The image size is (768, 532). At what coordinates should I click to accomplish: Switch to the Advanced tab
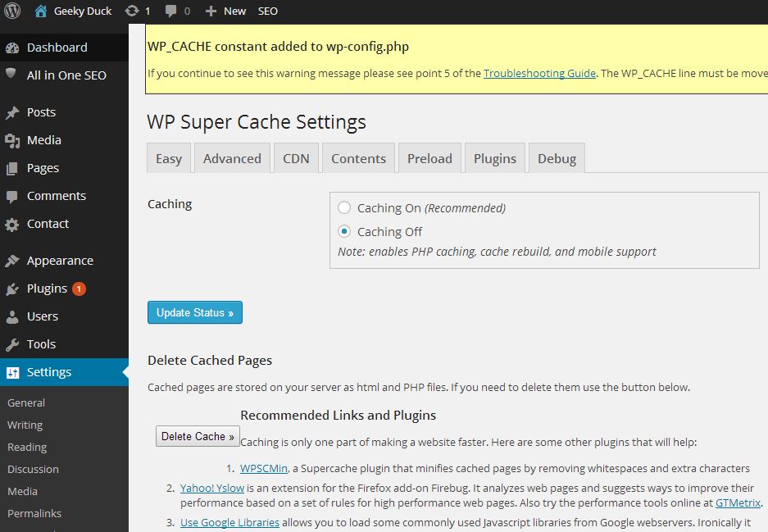[232, 158]
